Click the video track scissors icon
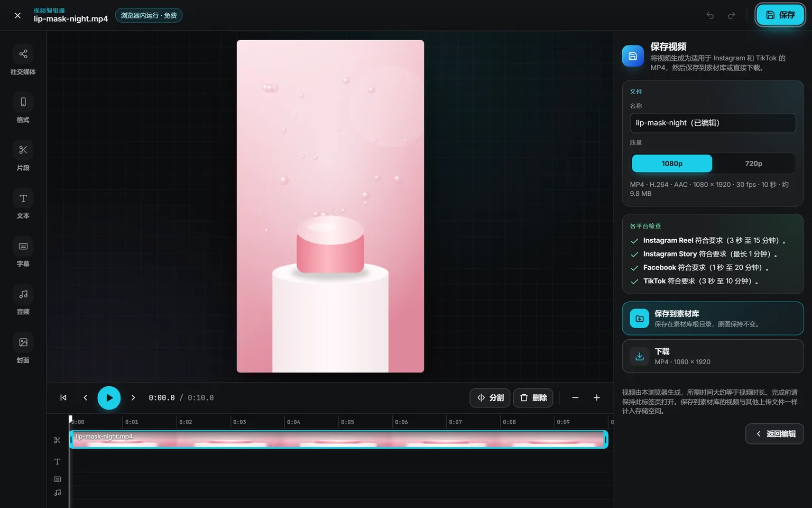This screenshot has width=812, height=508. click(x=57, y=440)
